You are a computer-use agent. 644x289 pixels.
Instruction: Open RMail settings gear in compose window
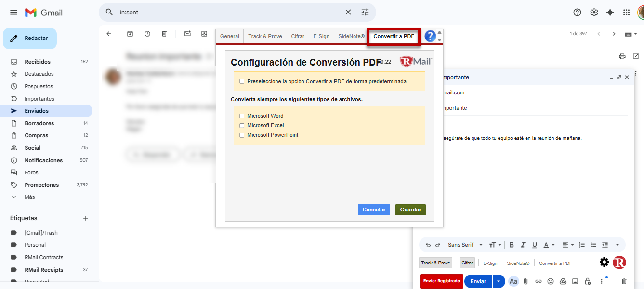coord(604,263)
